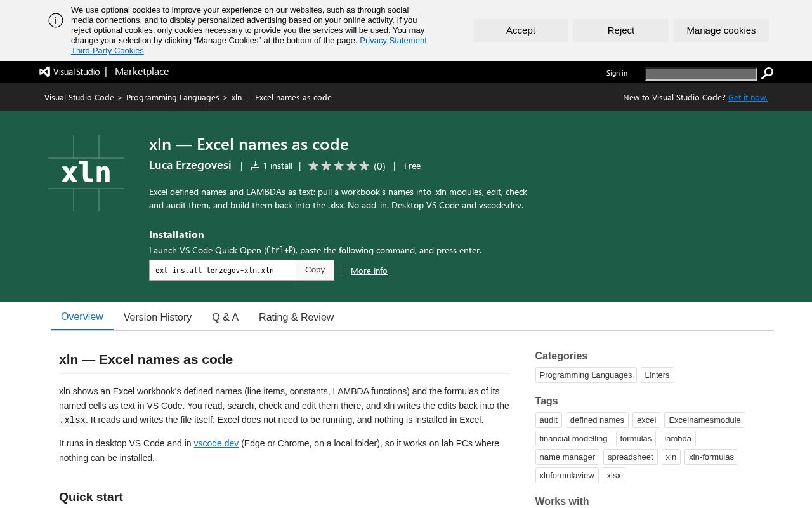Click Sign in

tap(617, 73)
